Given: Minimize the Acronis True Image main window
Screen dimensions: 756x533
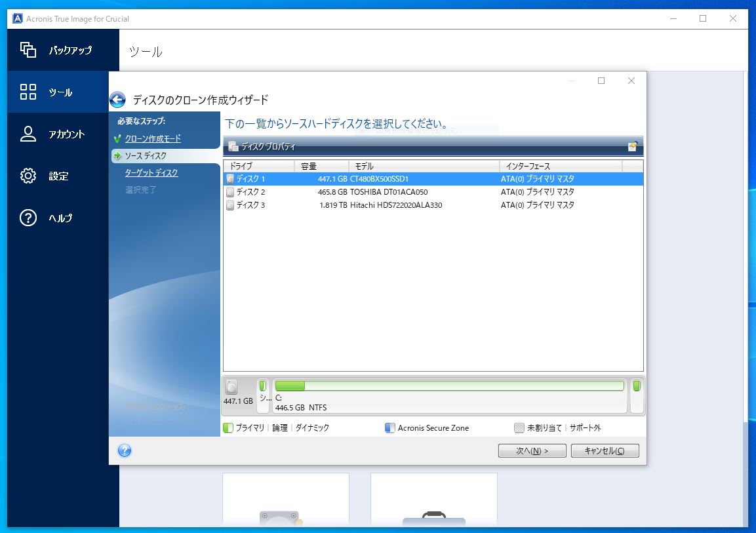Looking at the screenshot, I should [x=673, y=19].
